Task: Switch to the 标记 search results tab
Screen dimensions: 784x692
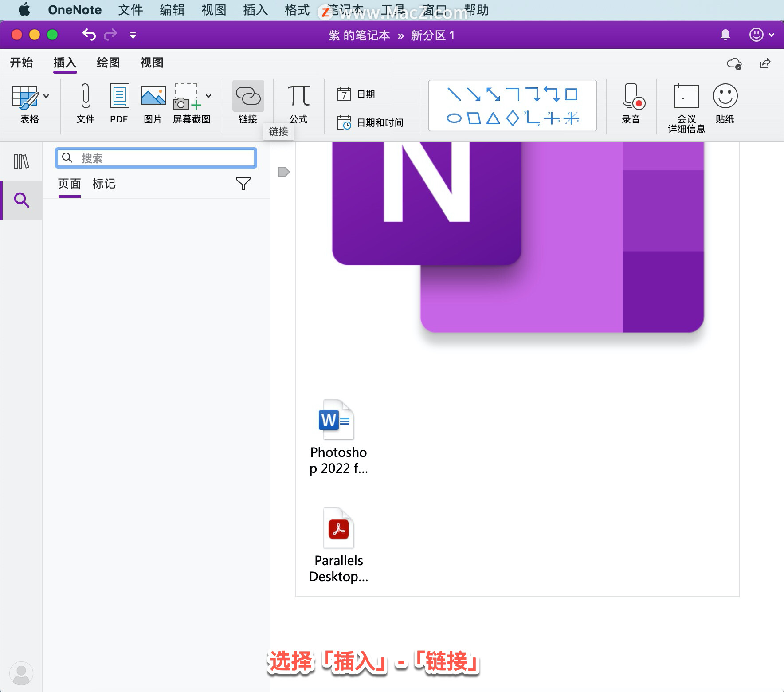Action: coord(104,184)
